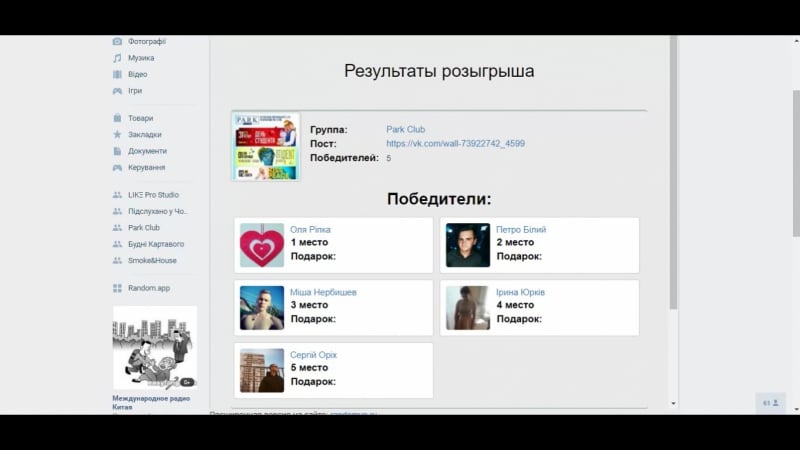Click the 'Результаты розыгрыша' title
The width and height of the screenshot is (800, 450).
click(x=439, y=71)
